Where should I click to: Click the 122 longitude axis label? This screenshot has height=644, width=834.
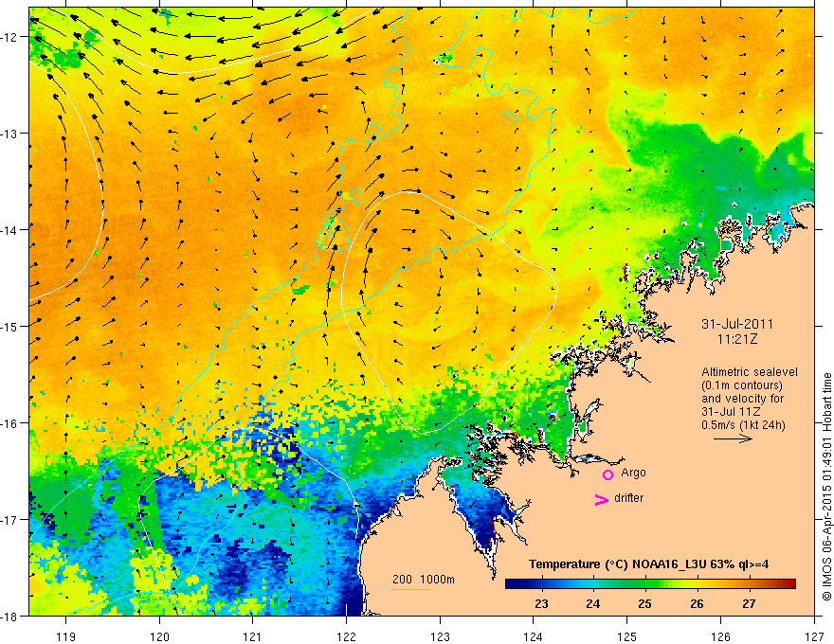(346, 636)
